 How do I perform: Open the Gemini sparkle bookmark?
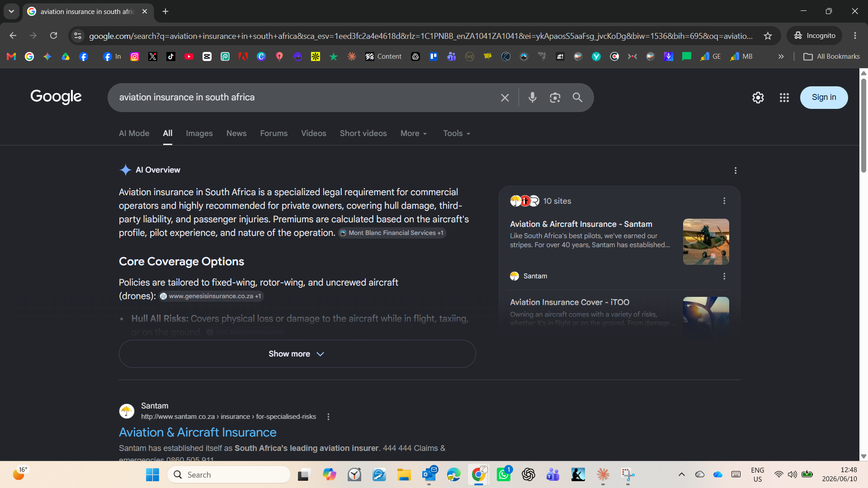click(x=47, y=56)
